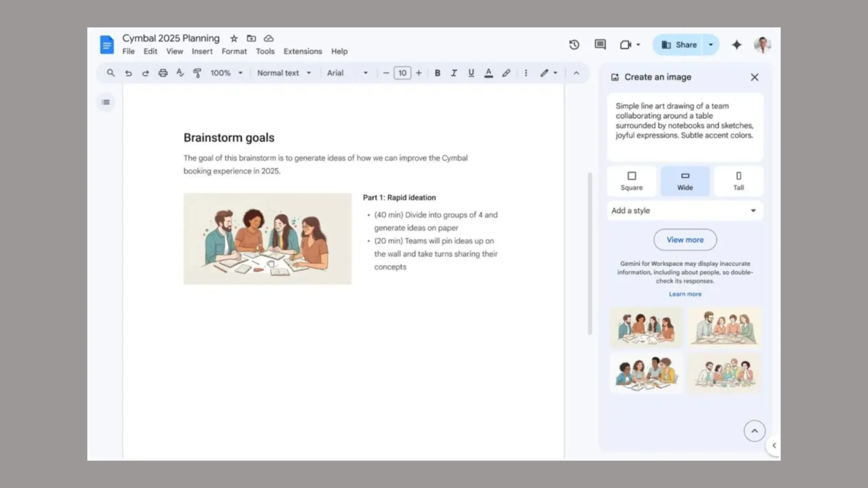Select the top-right generated image thumbnail
868x488 pixels.
(725, 327)
